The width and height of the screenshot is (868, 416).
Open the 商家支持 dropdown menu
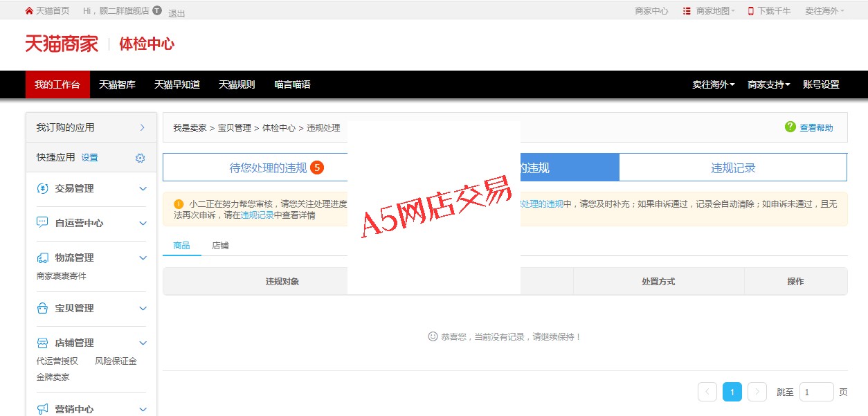pyautogui.click(x=769, y=84)
